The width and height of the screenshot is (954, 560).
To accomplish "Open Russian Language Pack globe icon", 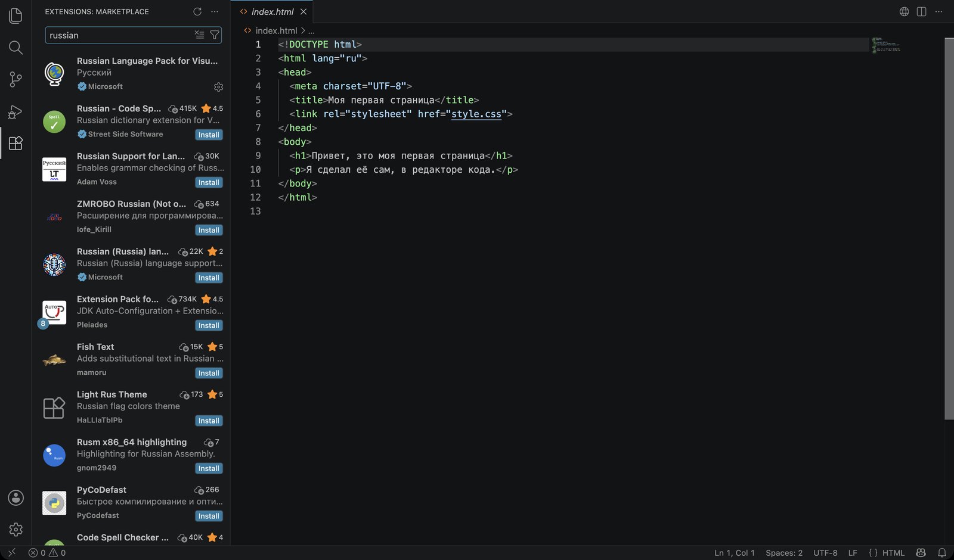I will click(x=54, y=74).
